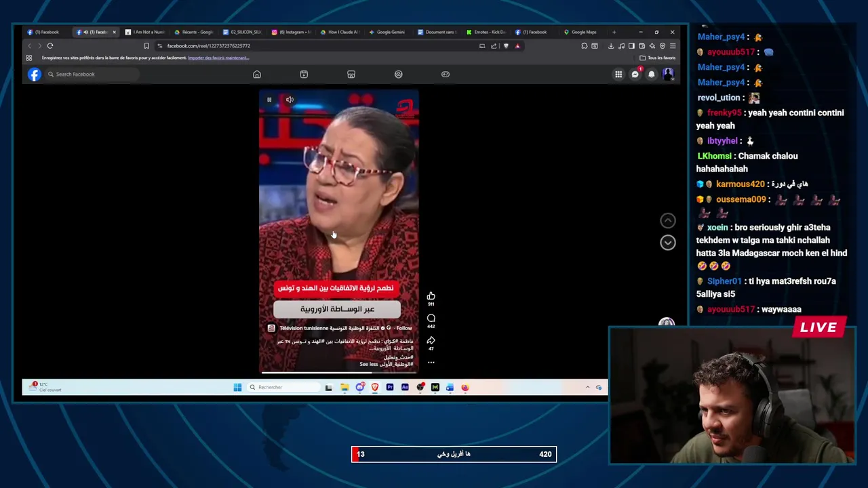Open Firefox from the taskbar
Screen dimensions: 868x488
465,388
